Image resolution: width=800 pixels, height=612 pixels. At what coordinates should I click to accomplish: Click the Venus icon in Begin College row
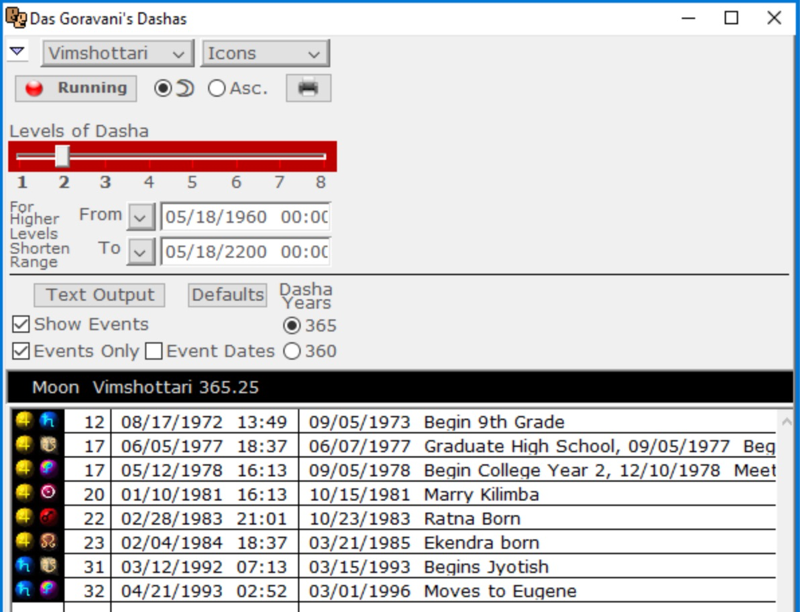pyautogui.click(x=47, y=470)
